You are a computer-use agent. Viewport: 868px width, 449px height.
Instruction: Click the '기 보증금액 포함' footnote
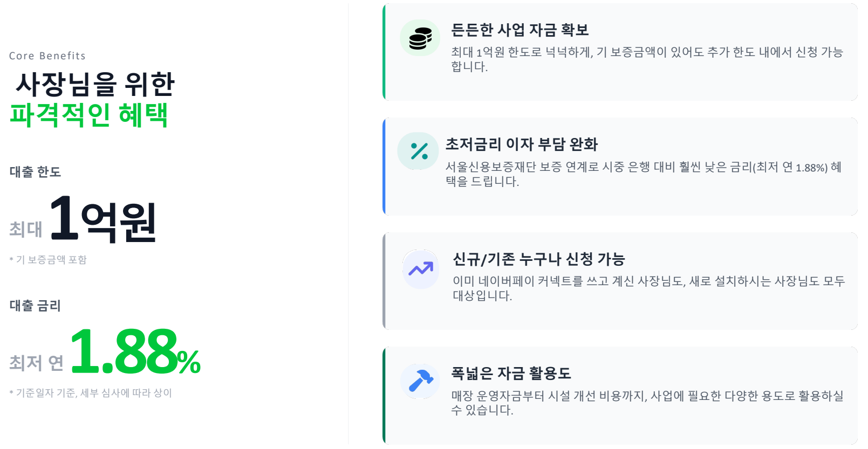[49, 260]
